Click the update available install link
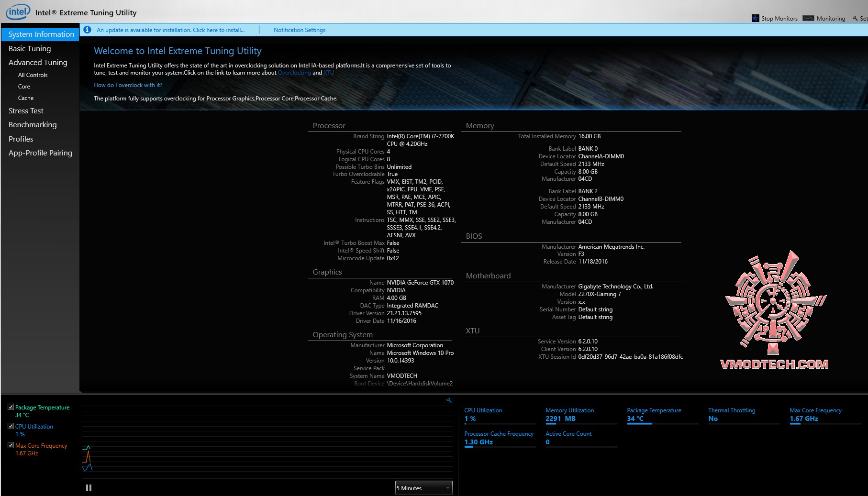This screenshot has width=868, height=496. (x=171, y=30)
